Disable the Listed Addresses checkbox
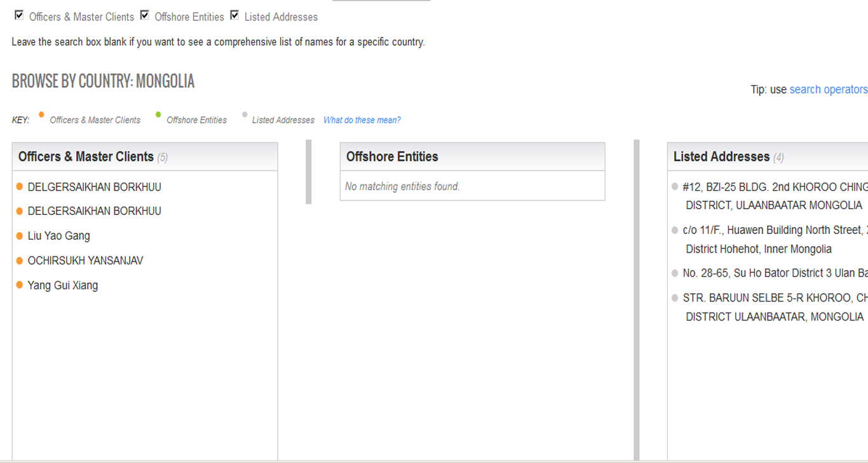The height and width of the screenshot is (463, 868). (234, 15)
